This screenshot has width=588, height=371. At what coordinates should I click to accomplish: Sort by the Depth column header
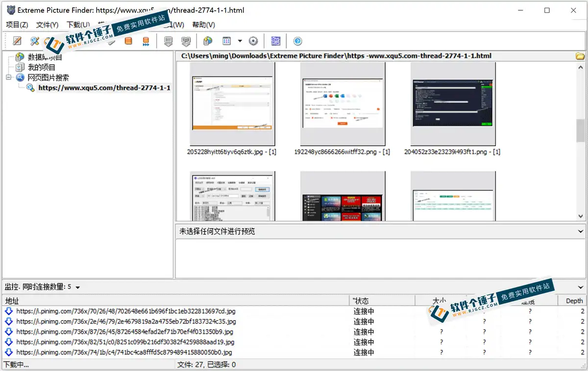pyautogui.click(x=572, y=301)
